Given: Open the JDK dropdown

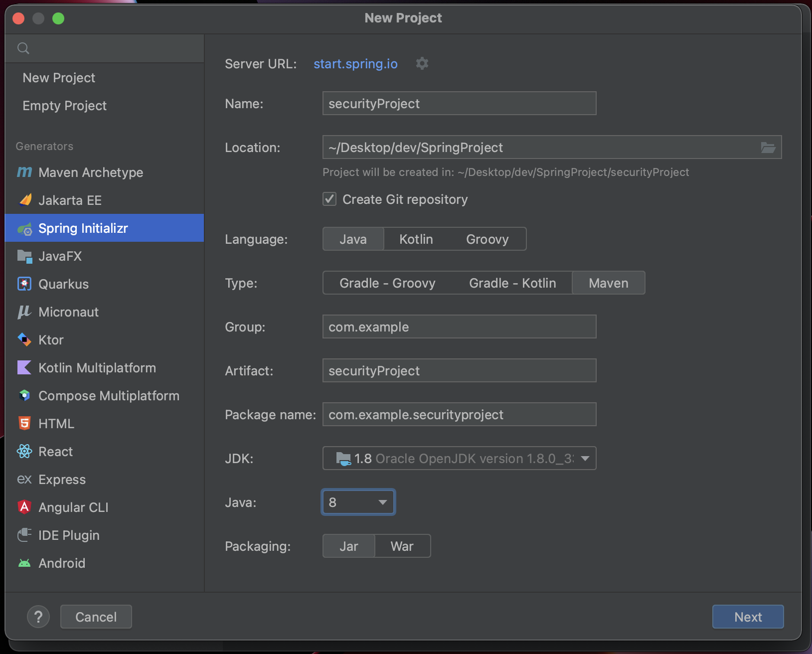Looking at the screenshot, I should (x=460, y=458).
